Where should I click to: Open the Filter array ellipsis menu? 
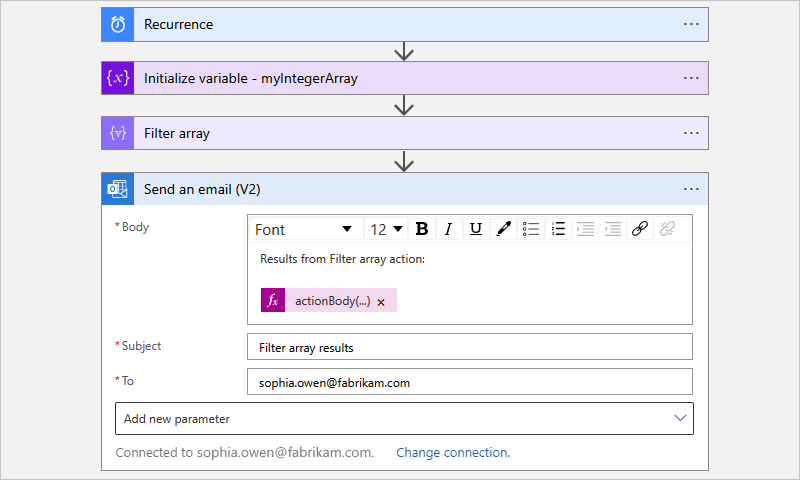coord(691,133)
